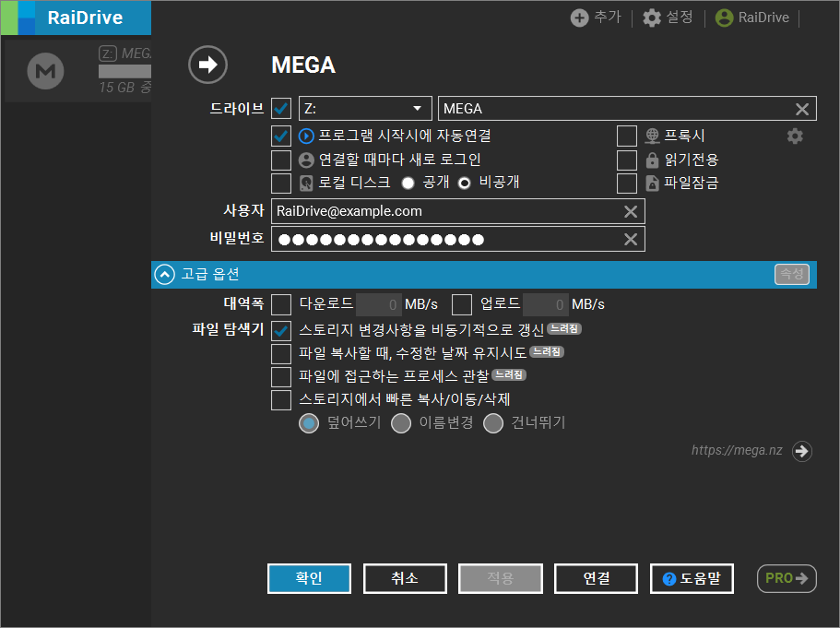840x628 pixels.
Task: Collapse the 고급 옵션 section
Action: pos(164,275)
